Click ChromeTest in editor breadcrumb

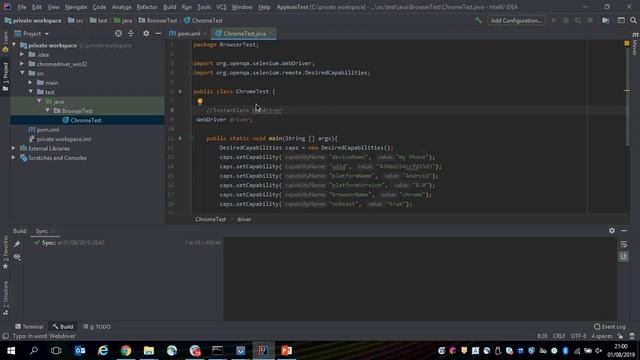210,219
